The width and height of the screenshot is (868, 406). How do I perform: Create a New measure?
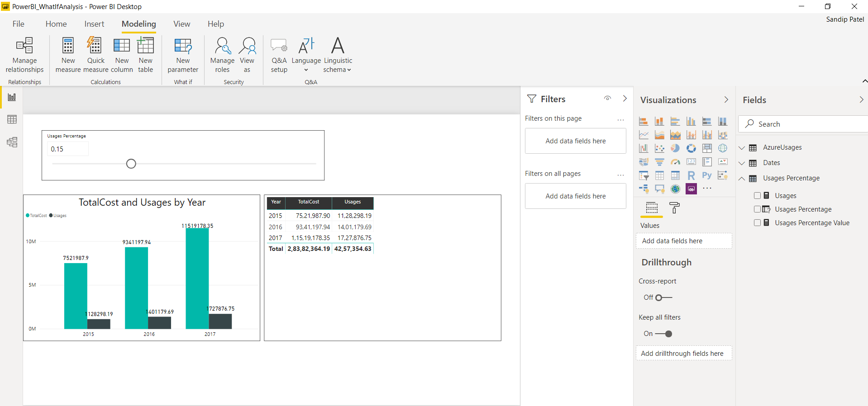(68, 55)
